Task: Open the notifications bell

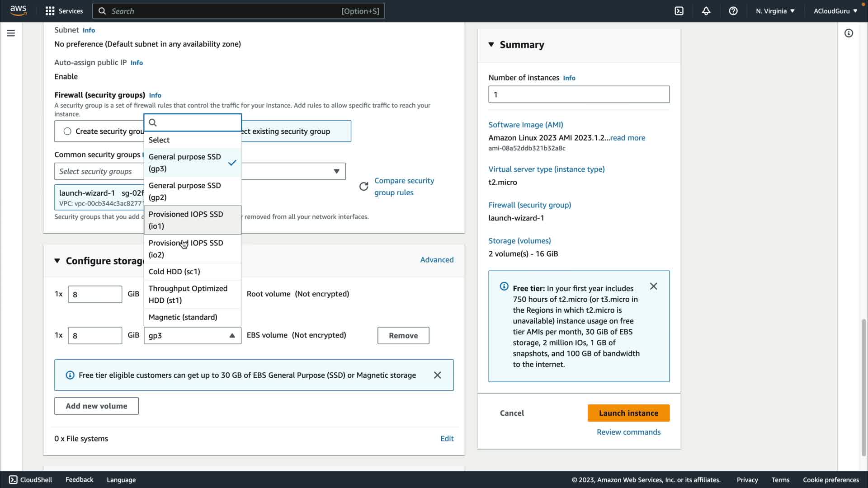Action: tap(706, 11)
